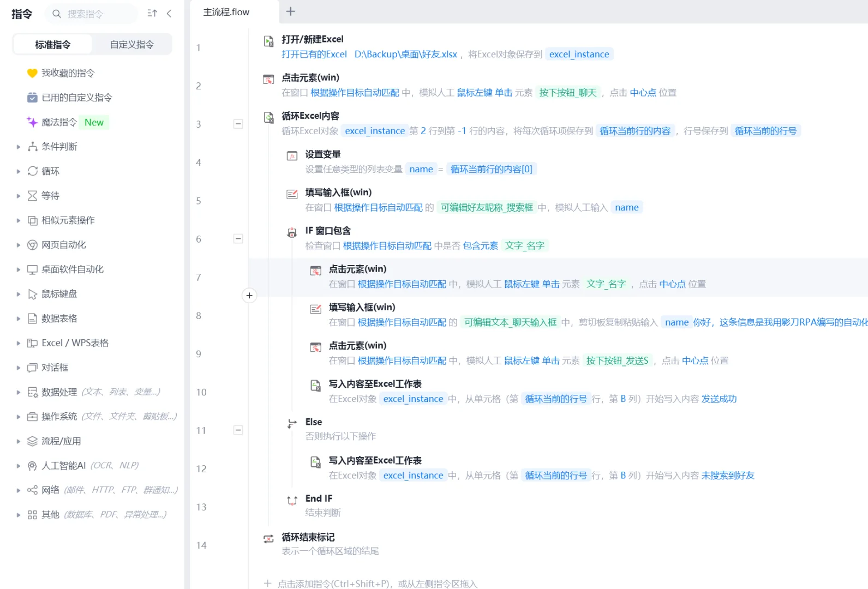Viewport: 868px width, 589px height.
Task: Collapse the loop block at line 3
Action: click(x=238, y=124)
